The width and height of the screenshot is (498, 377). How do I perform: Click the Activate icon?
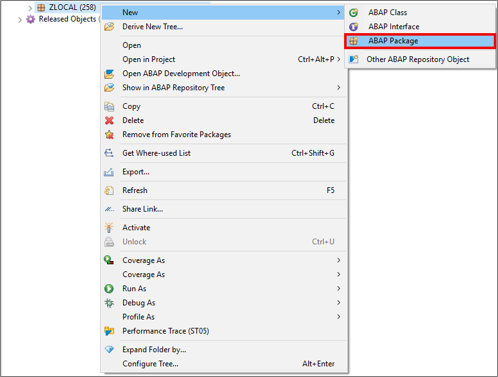(109, 228)
